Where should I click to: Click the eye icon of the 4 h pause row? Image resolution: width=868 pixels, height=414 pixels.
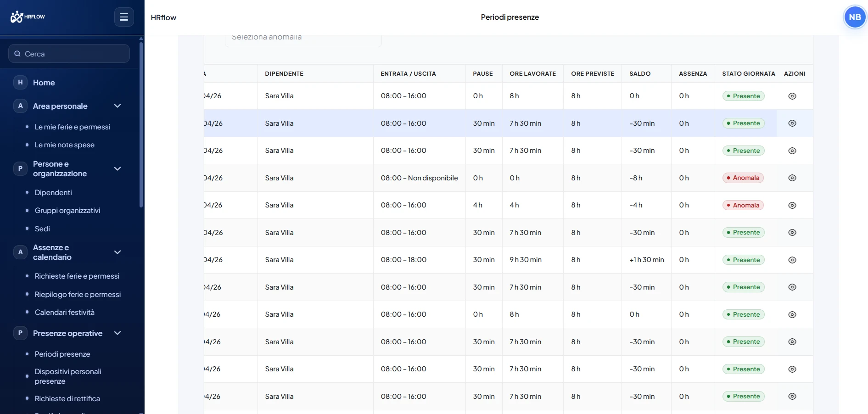[792, 205]
